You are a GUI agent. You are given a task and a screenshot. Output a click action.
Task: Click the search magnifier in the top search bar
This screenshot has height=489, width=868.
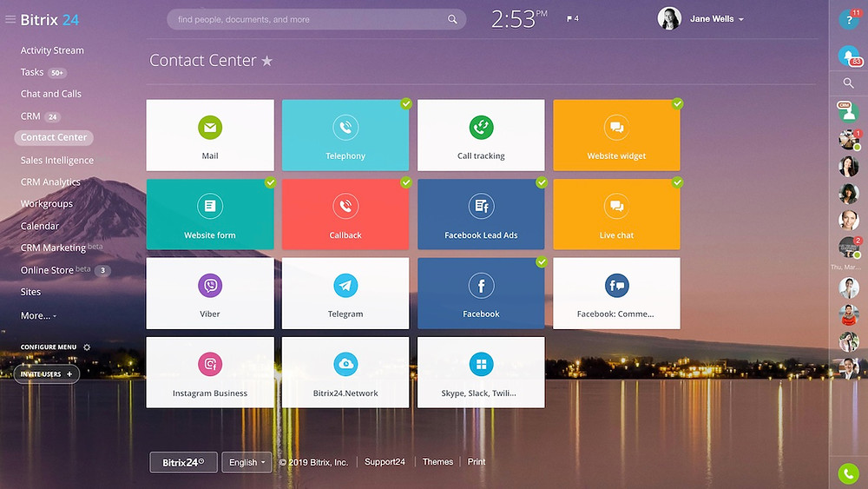pos(452,19)
